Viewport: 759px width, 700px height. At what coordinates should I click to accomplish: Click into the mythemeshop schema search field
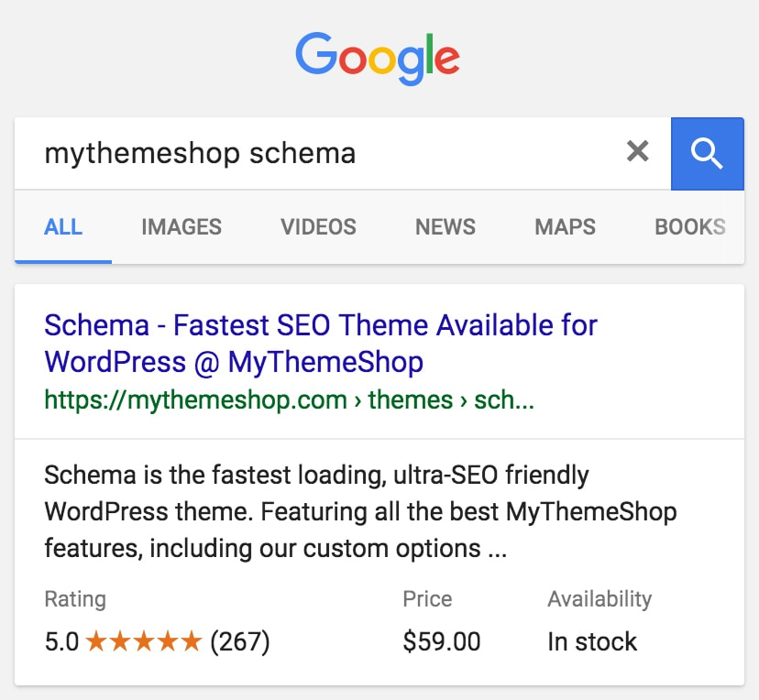click(x=320, y=153)
